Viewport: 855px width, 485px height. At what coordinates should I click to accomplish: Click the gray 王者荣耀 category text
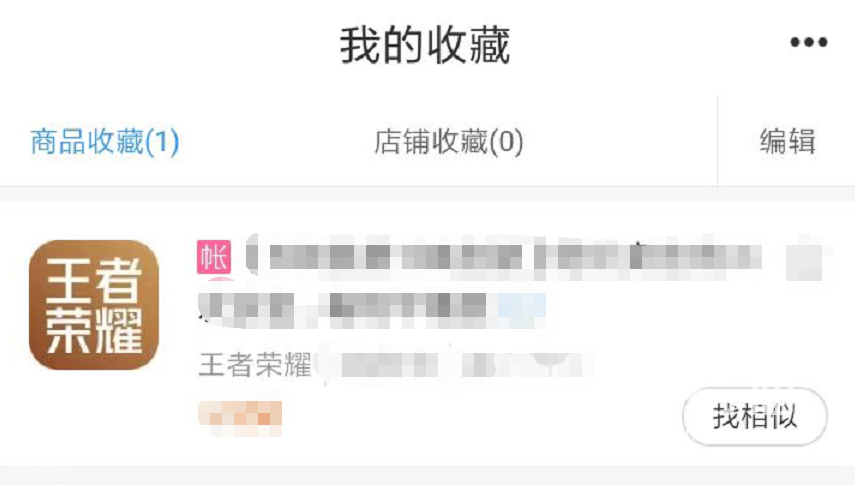255,364
